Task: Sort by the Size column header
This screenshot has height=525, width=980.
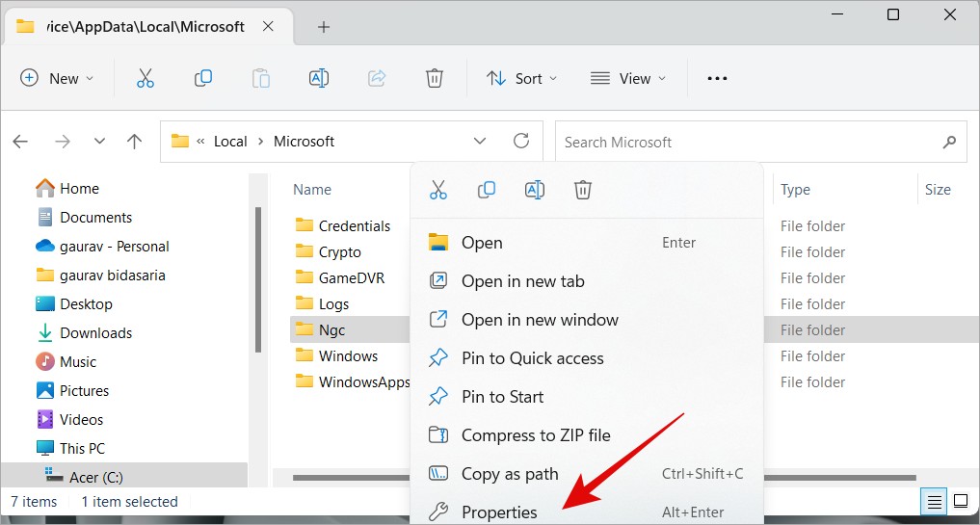Action: click(x=938, y=190)
